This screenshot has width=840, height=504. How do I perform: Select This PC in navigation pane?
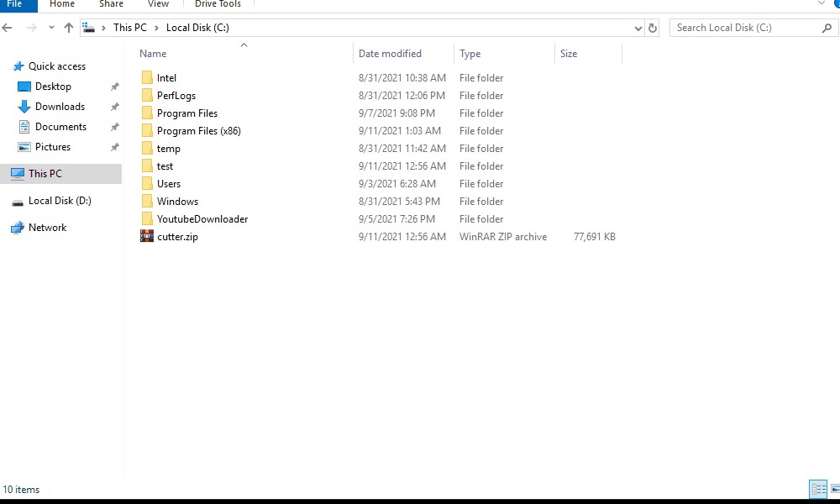tap(60, 174)
